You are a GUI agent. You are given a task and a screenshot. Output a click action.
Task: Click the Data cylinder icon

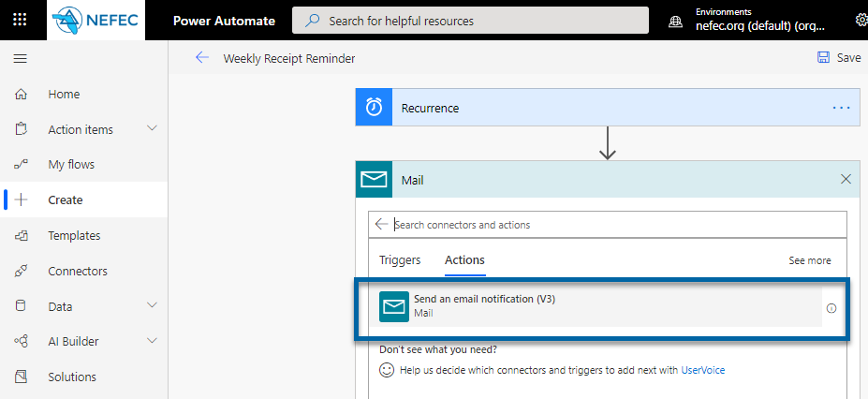(x=21, y=306)
